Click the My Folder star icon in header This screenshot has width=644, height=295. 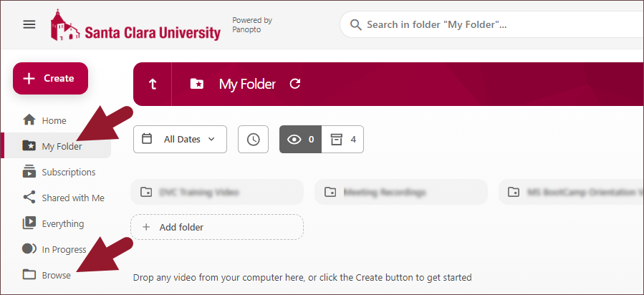click(197, 84)
